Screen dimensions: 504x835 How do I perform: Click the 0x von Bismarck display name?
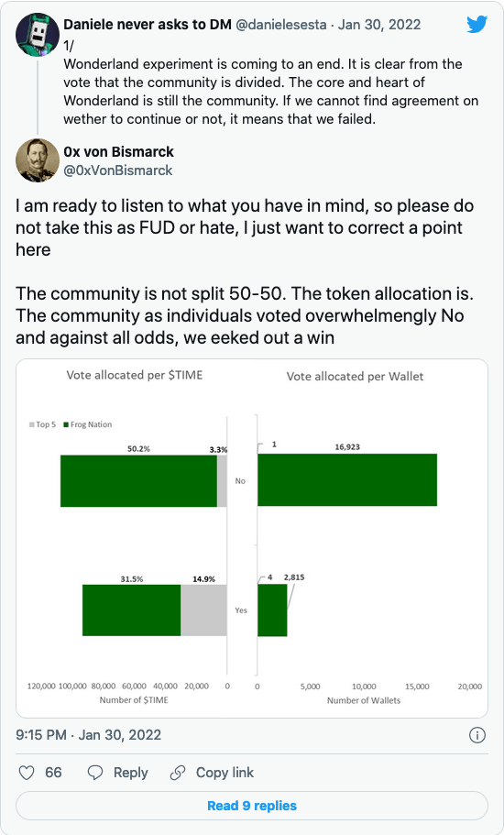118,152
